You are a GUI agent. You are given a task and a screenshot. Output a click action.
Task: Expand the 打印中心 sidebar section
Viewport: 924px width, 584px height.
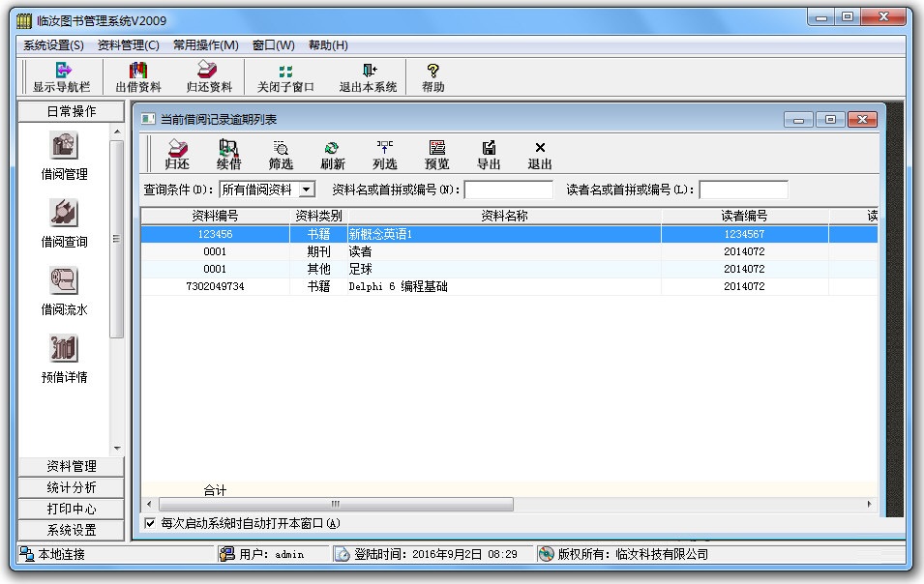coord(72,509)
